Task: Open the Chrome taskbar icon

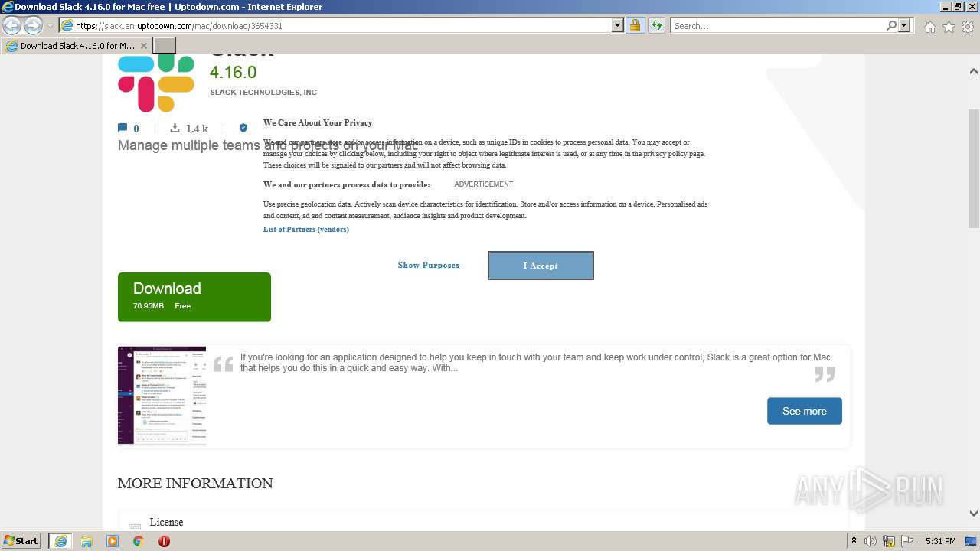Action: click(139, 541)
